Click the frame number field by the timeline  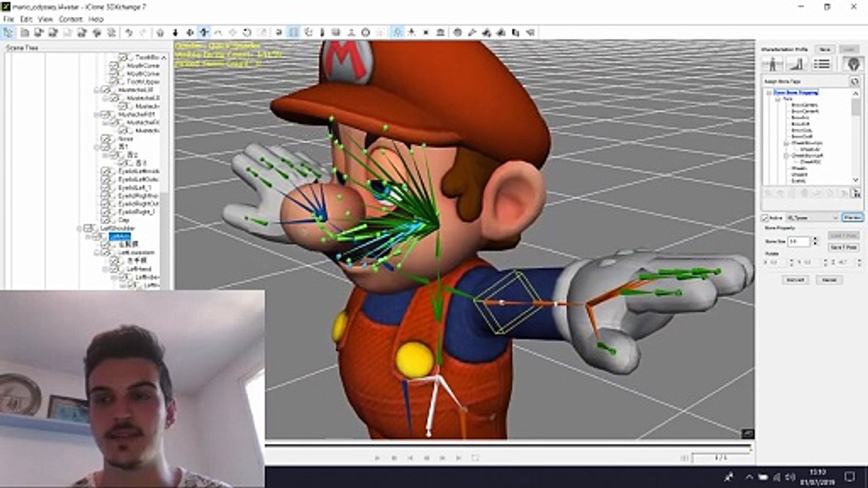[x=721, y=458]
